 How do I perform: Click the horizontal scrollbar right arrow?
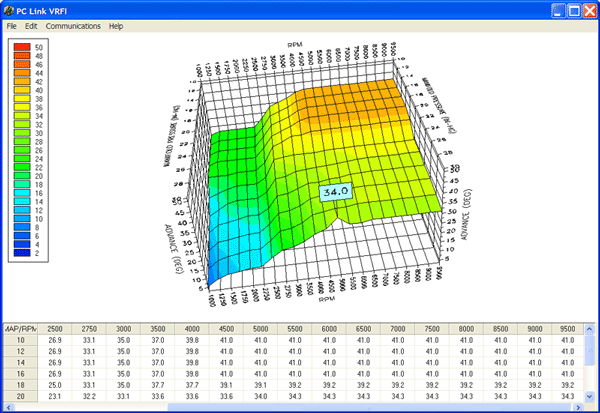pyautogui.click(x=578, y=407)
